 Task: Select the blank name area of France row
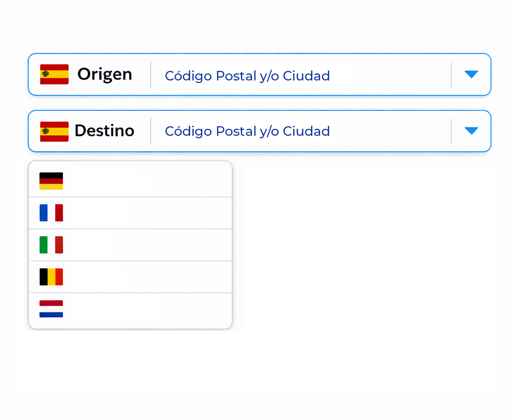point(101,213)
